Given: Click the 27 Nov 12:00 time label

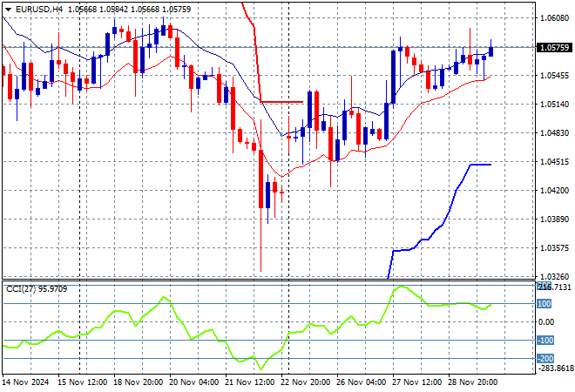Looking at the screenshot, I should pos(417,382).
